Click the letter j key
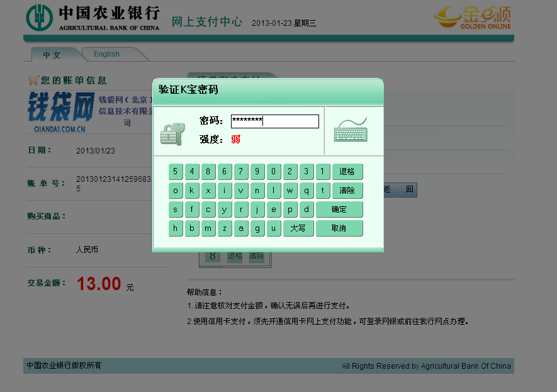Screen dimensions: 557x392 pyautogui.click(x=257, y=209)
